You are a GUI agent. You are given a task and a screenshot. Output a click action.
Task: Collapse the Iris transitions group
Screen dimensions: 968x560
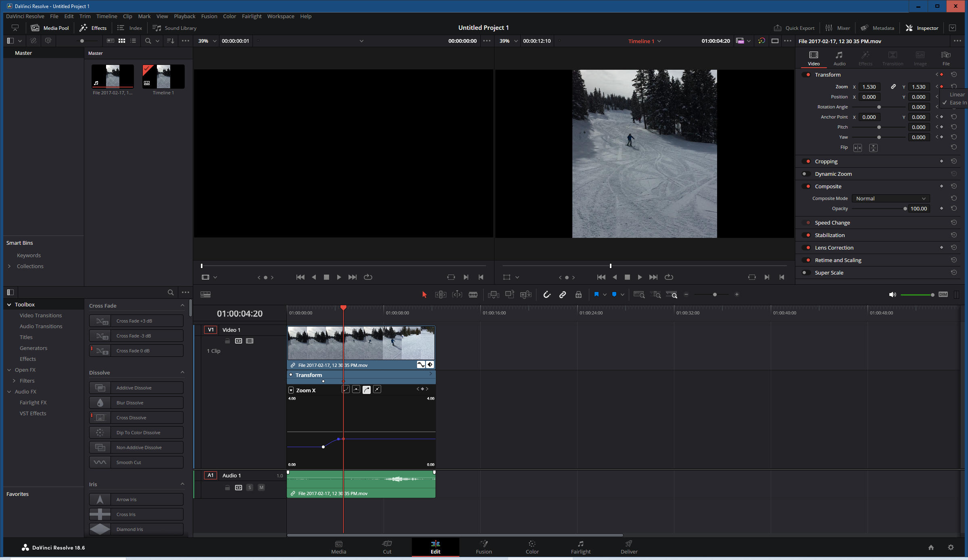click(x=182, y=484)
